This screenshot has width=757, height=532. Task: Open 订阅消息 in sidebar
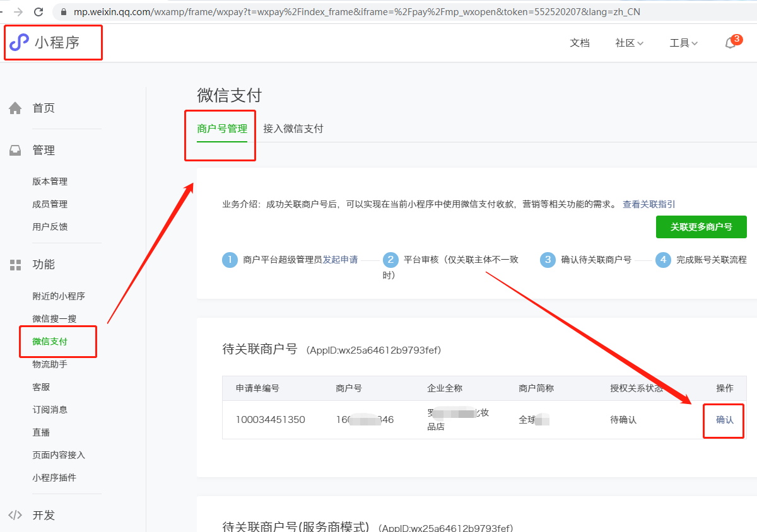(50, 410)
